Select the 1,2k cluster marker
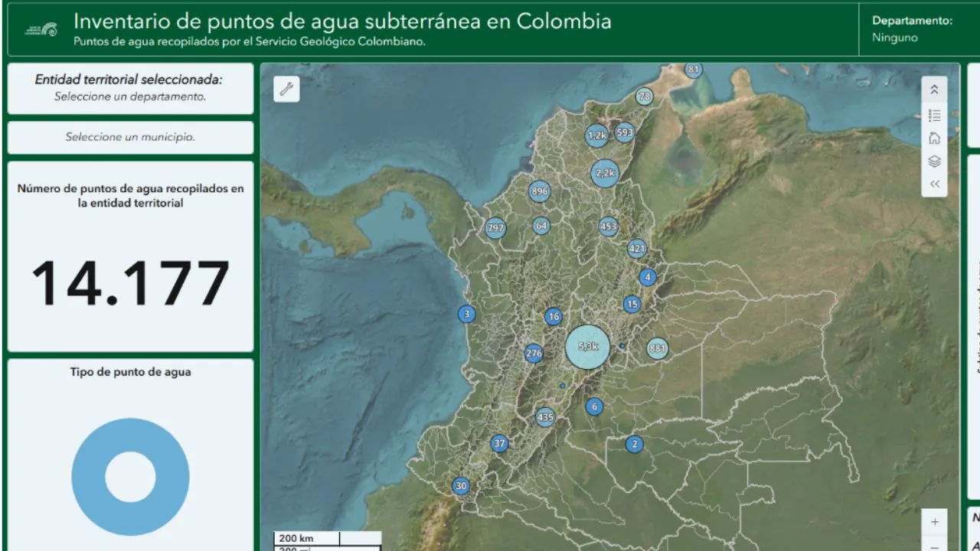 597,135
